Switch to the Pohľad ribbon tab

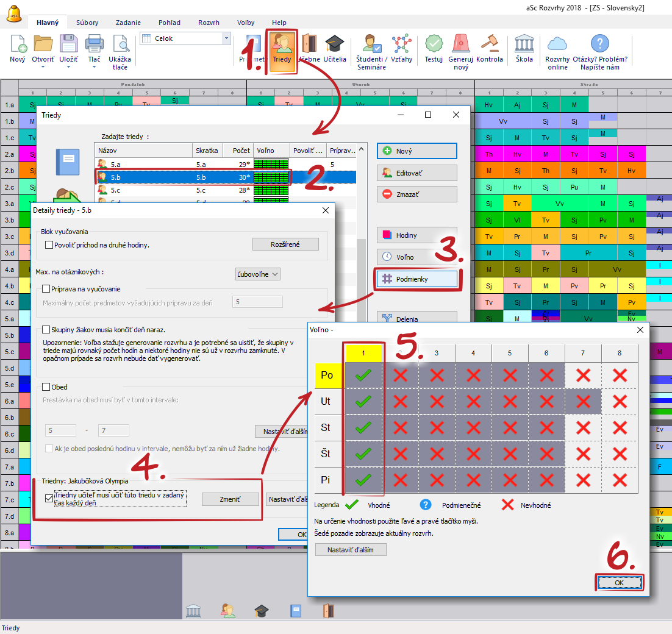(169, 23)
